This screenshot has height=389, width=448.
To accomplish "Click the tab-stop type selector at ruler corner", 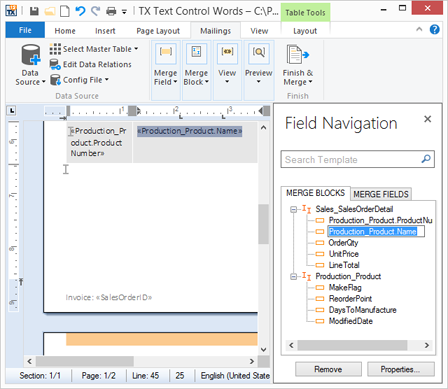I will click(12, 110).
